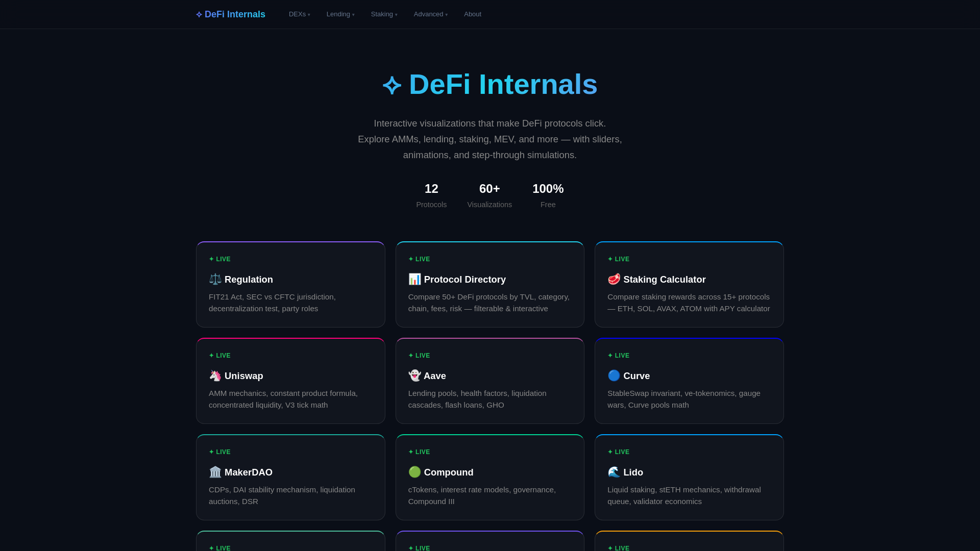Click the LIVE badge on Uniswap card

point(219,356)
